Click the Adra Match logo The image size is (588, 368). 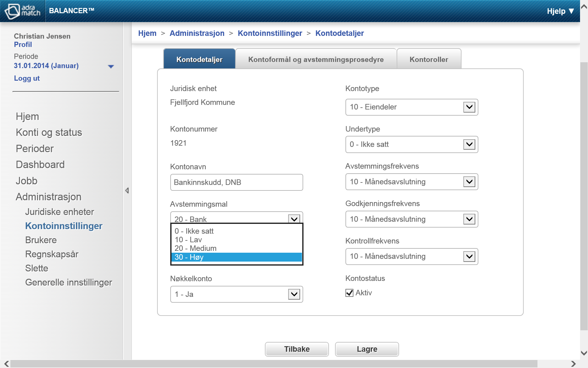[22, 11]
